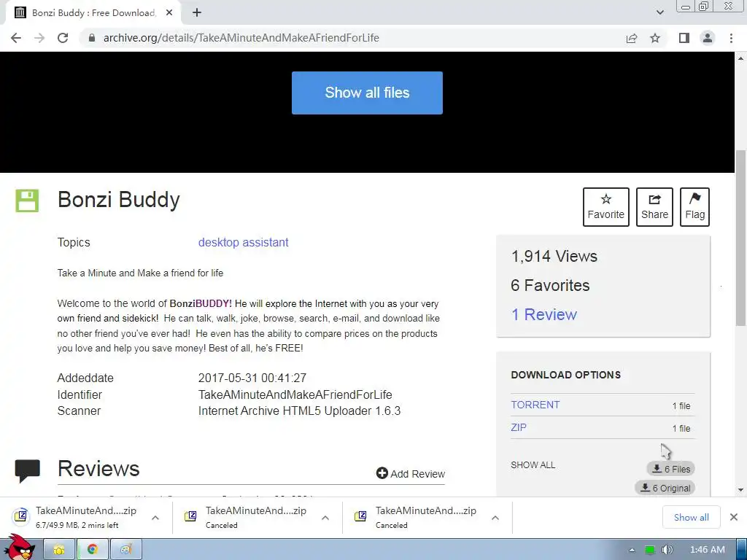Show all downloads

point(691,518)
